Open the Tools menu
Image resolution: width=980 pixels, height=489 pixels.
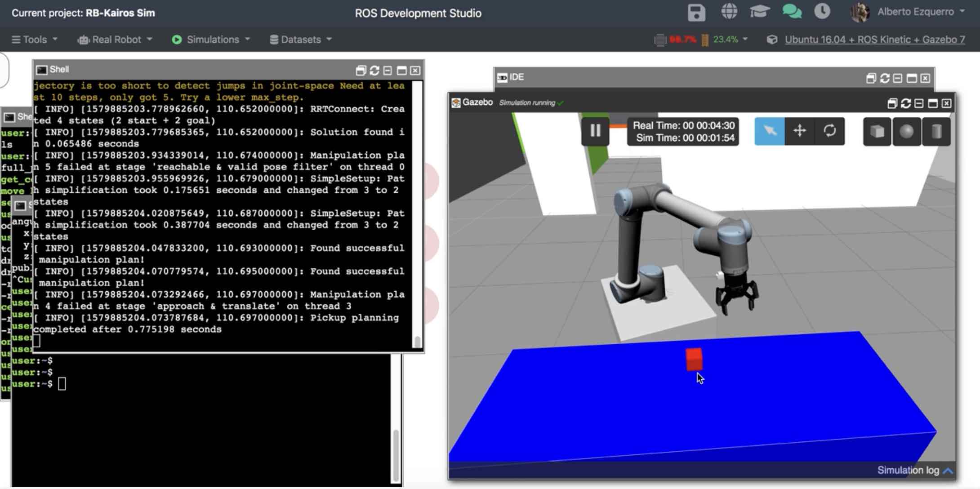35,40
